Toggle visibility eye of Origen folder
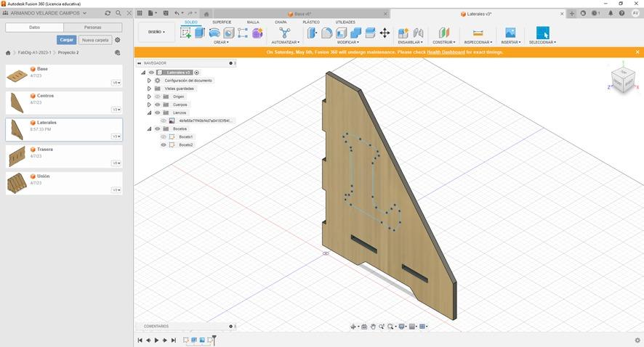 click(157, 97)
